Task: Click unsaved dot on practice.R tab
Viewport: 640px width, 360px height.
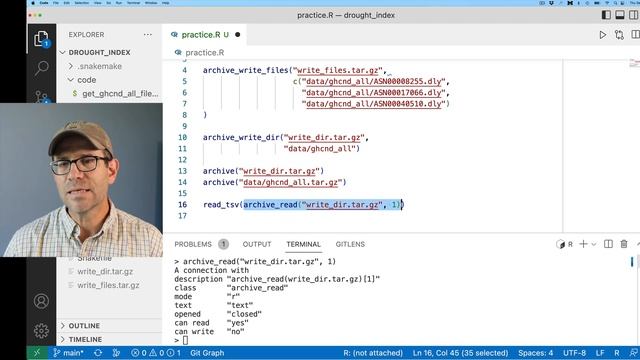Action: pyautogui.click(x=238, y=35)
